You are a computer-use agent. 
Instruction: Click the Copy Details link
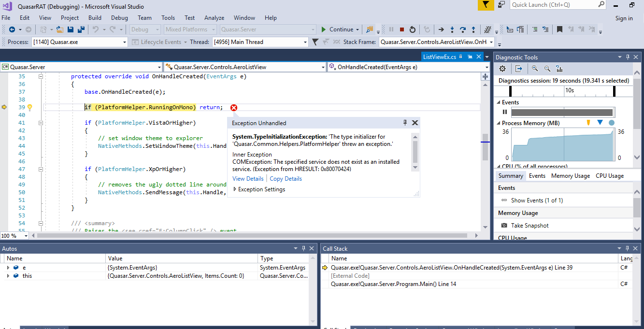286,179
